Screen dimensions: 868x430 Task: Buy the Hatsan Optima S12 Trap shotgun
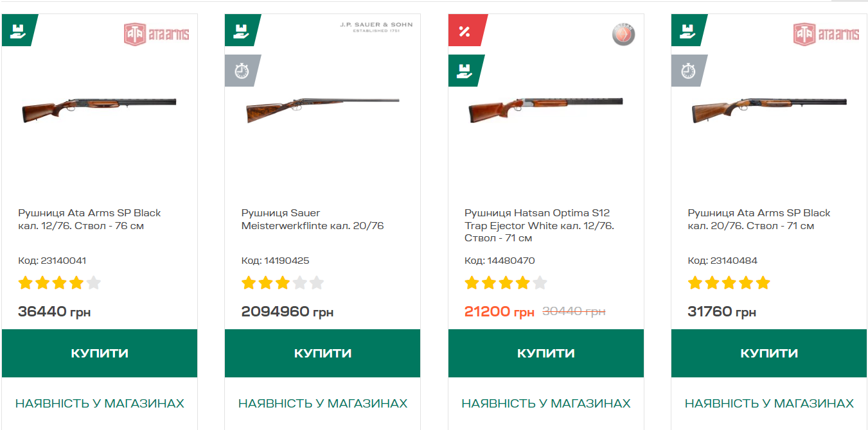(546, 353)
